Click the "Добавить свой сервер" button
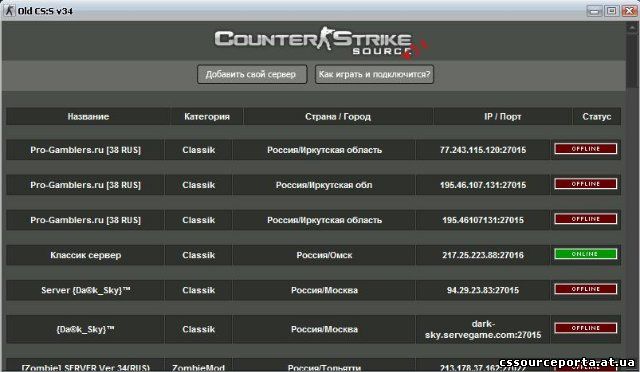The width and height of the screenshot is (640, 372). point(252,74)
